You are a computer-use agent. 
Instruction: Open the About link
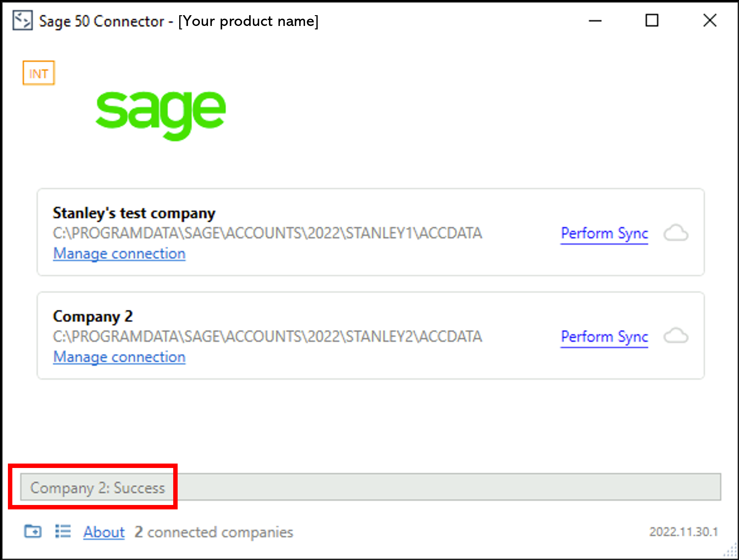click(104, 532)
